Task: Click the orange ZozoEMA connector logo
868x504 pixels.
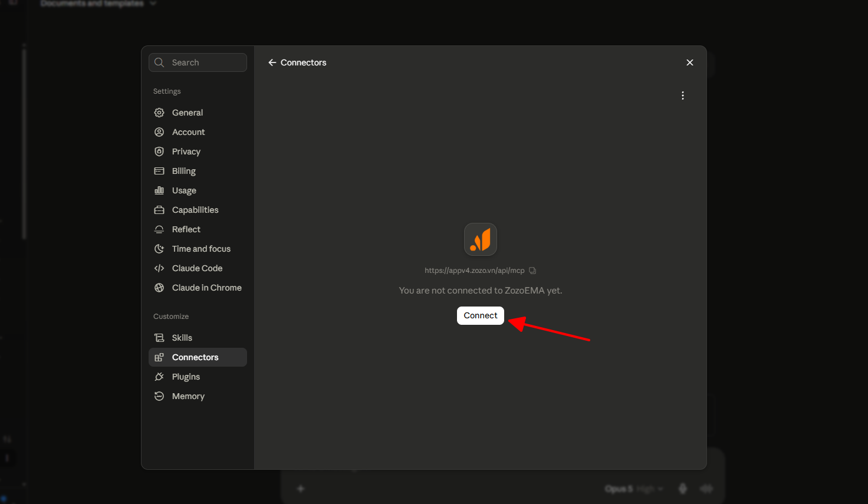Action: tap(481, 239)
